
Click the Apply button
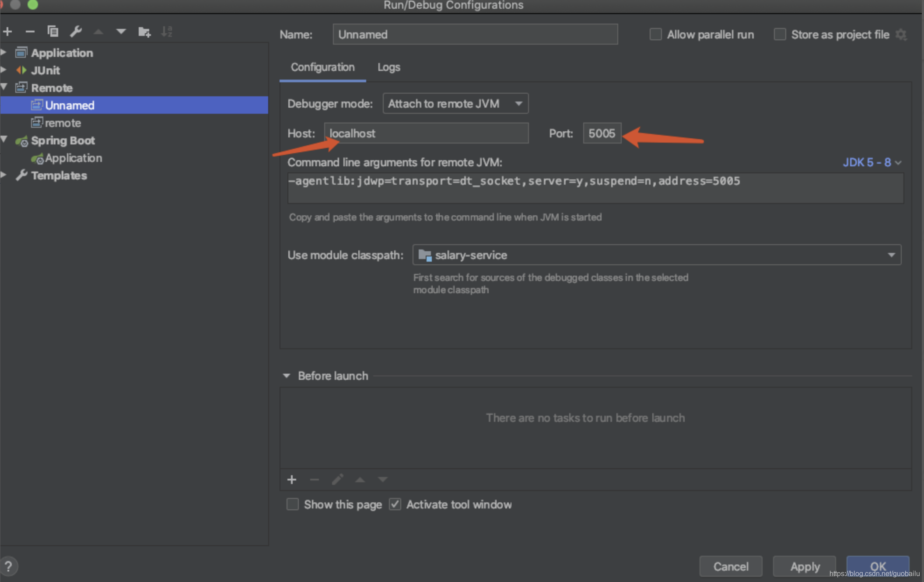804,566
